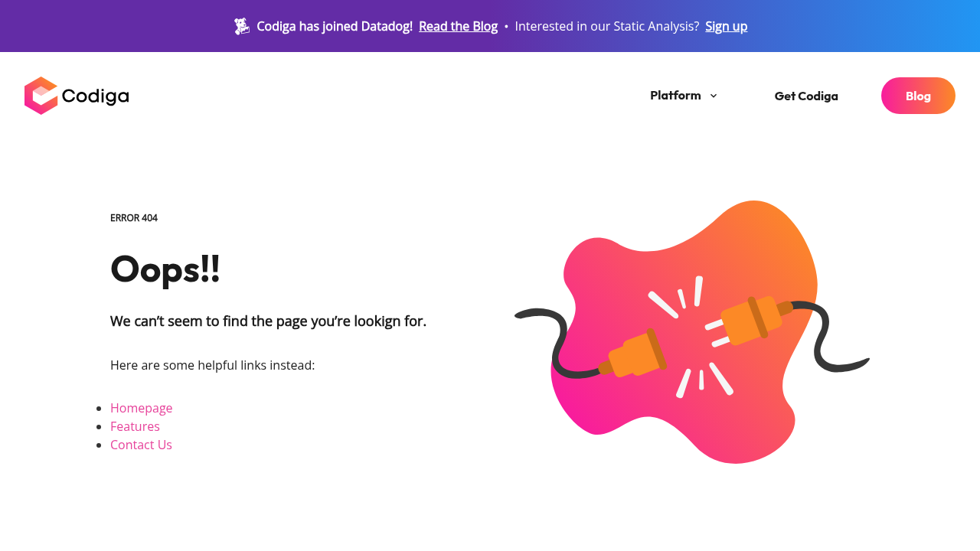The height and width of the screenshot is (551, 980).
Task: Click the Codiga wordmark text
Action: pyautogui.click(x=95, y=96)
